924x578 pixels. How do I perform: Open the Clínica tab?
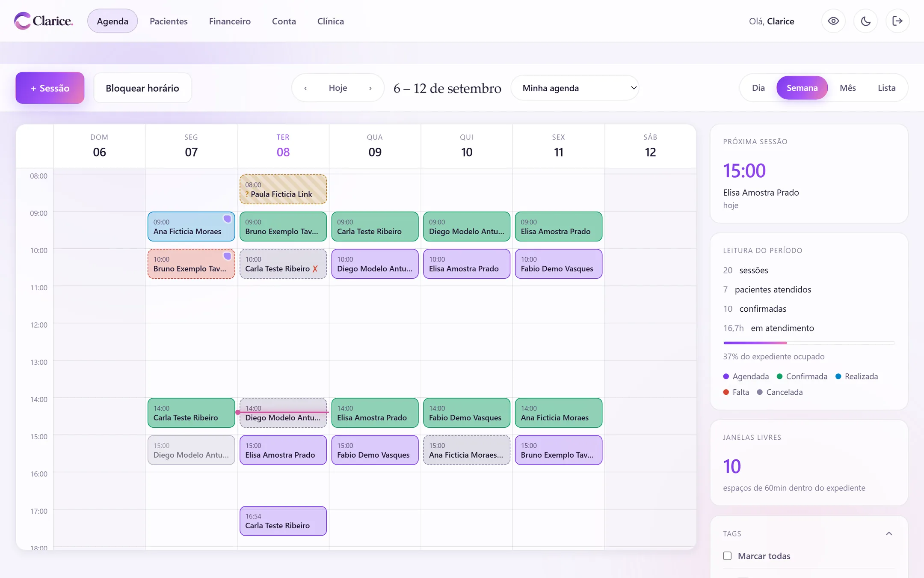331,21
